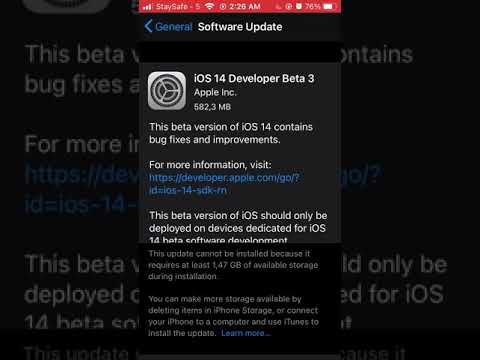Tap the 'For more information, visit:' text
The height and width of the screenshot is (360, 480).
(210, 165)
